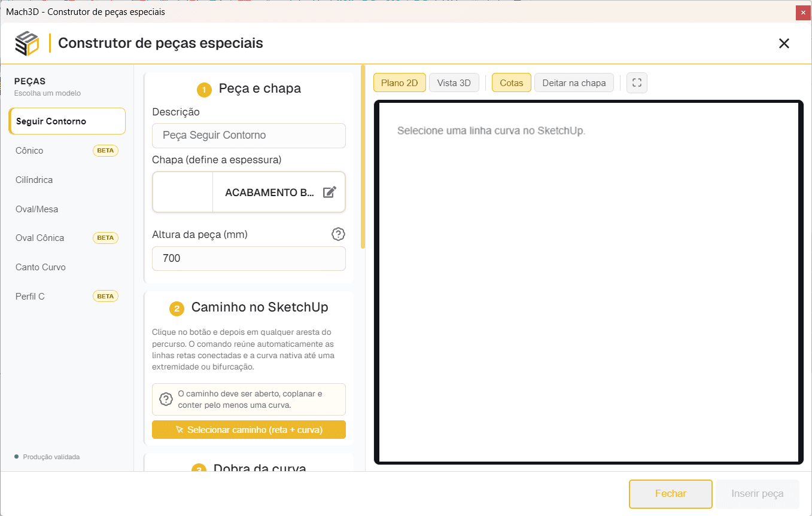The height and width of the screenshot is (516, 812).
Task: Click the 'Caminho no SketchUp' section heading
Action: 260,308
